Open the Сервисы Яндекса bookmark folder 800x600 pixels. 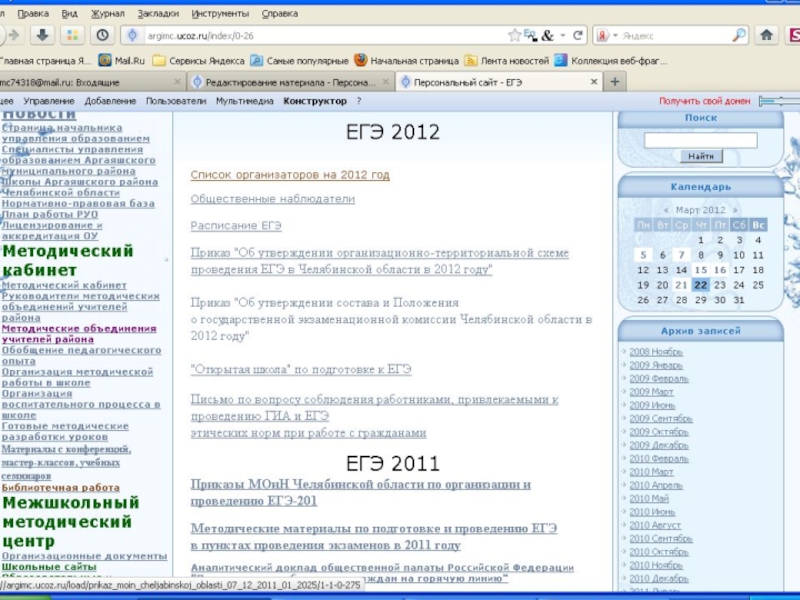click(198, 61)
